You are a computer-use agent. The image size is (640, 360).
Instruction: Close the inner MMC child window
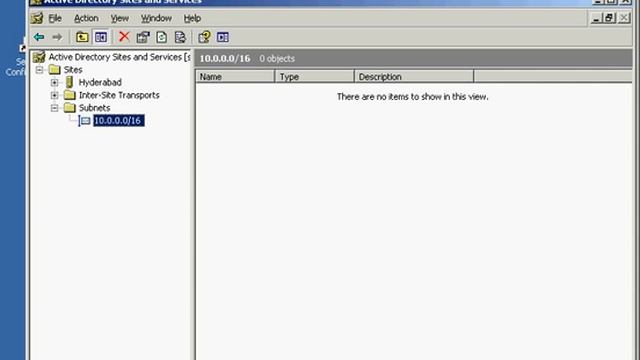(624, 18)
